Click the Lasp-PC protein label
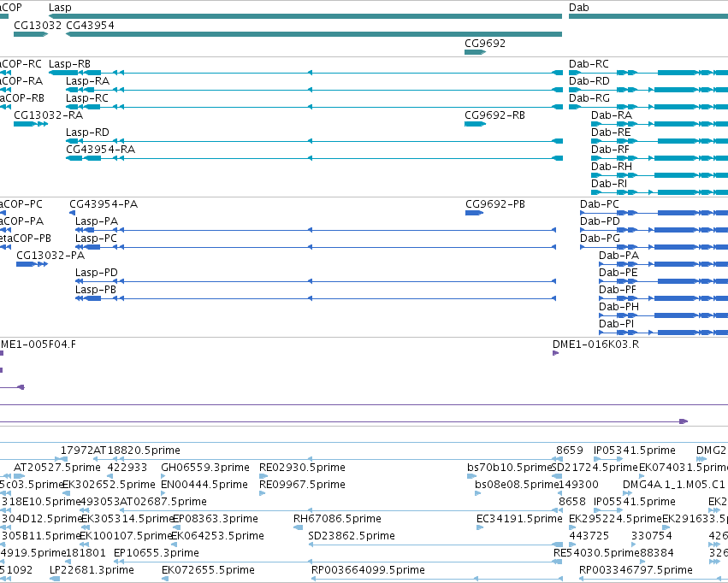 pos(96,238)
